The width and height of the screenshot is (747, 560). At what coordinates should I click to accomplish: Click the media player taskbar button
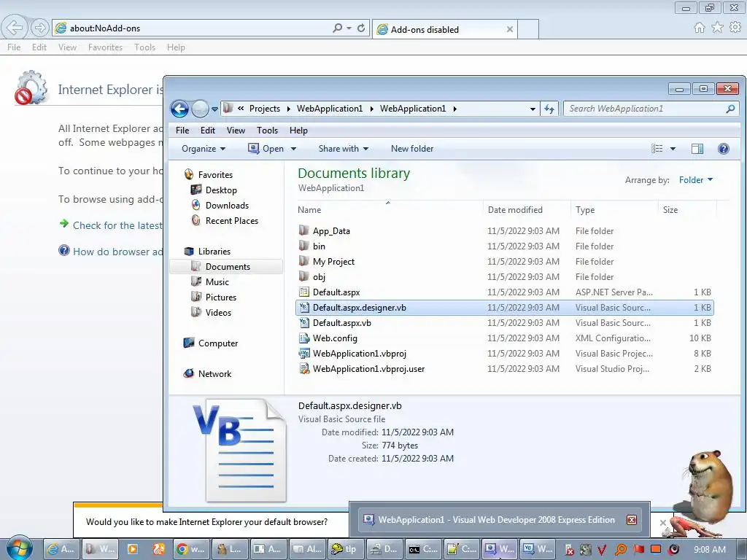[133, 549]
